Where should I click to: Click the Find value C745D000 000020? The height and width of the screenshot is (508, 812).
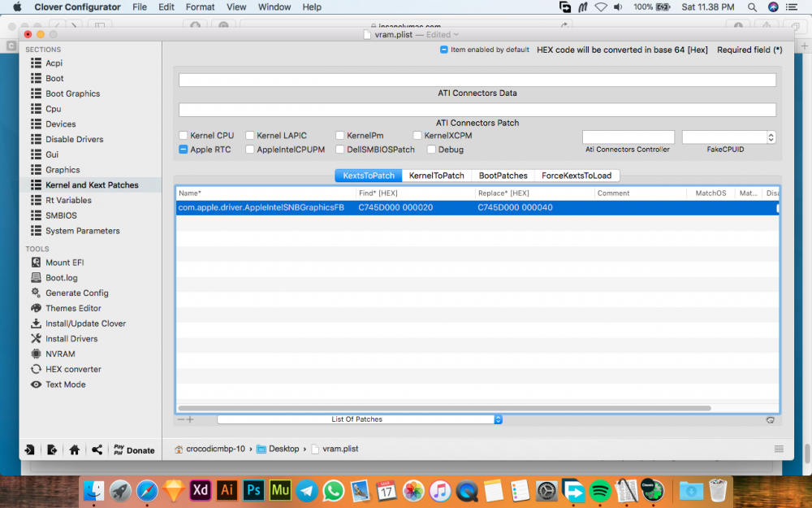(x=395, y=207)
